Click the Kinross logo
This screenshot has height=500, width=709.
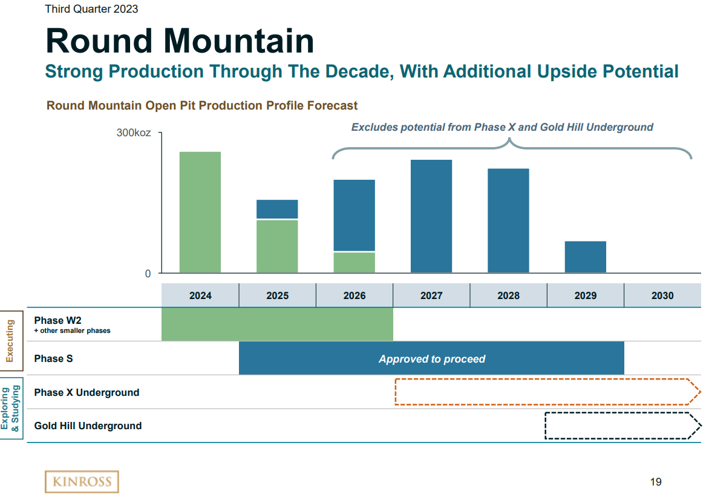pyautogui.click(x=82, y=481)
